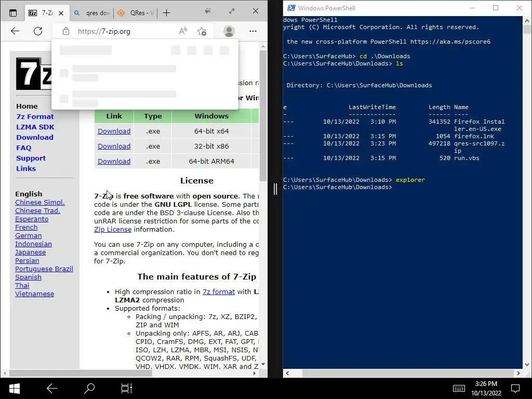
Task: Click PowerShell horizontal scroll right arrow
Action: point(518,373)
